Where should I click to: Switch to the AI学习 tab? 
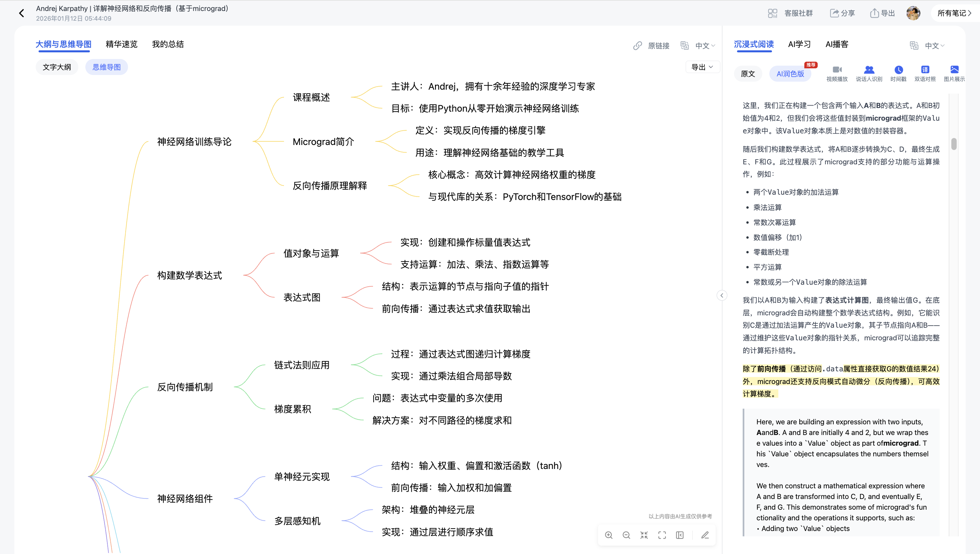point(799,44)
